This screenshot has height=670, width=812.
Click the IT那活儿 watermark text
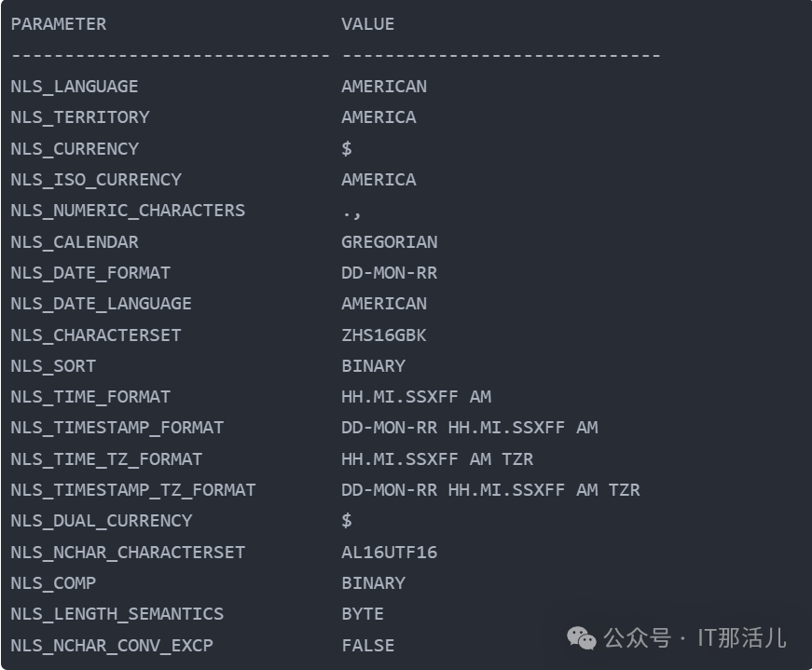pos(742,638)
